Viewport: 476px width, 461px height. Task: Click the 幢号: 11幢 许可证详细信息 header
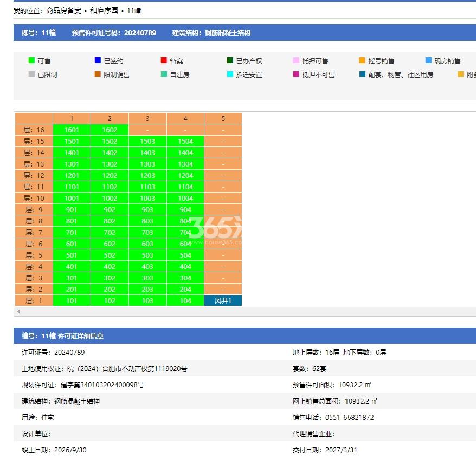[x=62, y=336]
